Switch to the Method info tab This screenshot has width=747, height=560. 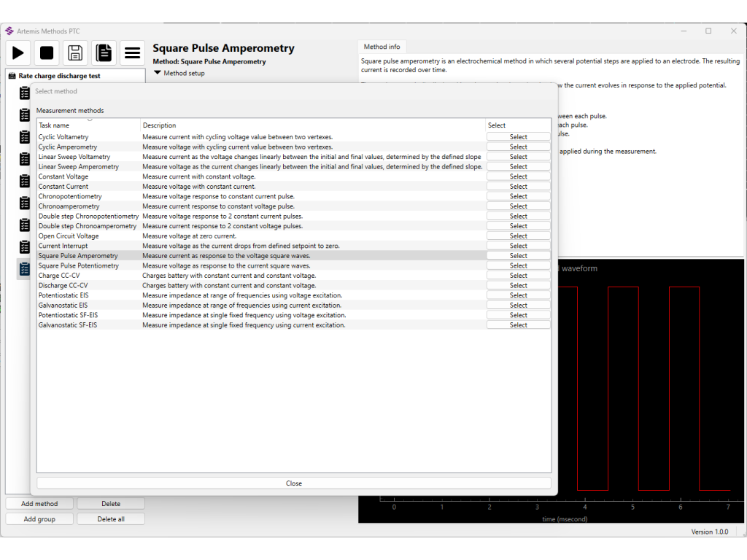(x=382, y=47)
